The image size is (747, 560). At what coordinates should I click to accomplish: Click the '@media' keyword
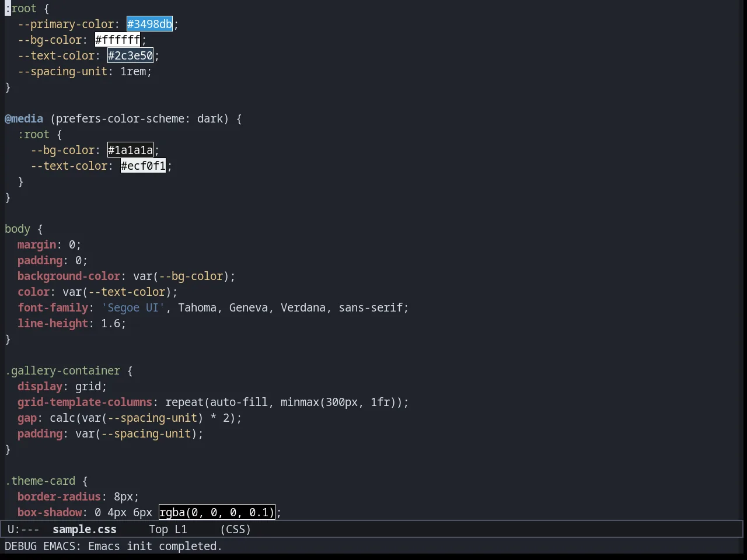pyautogui.click(x=24, y=118)
